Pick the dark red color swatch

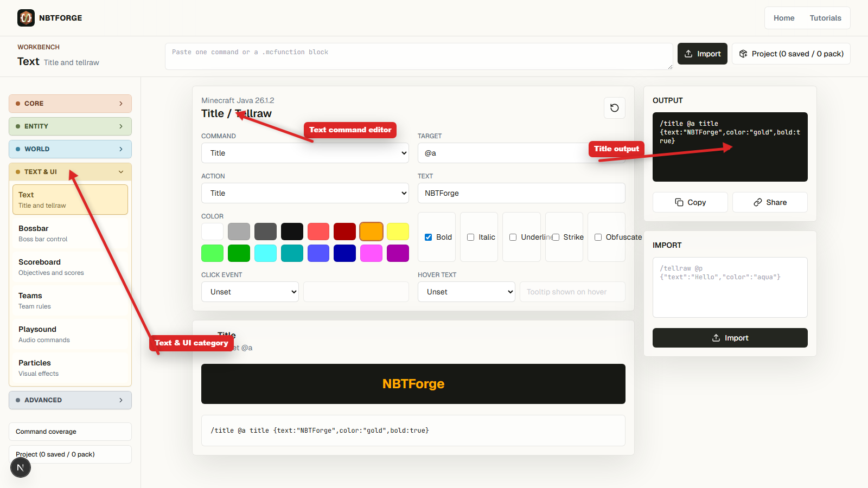[x=344, y=232]
